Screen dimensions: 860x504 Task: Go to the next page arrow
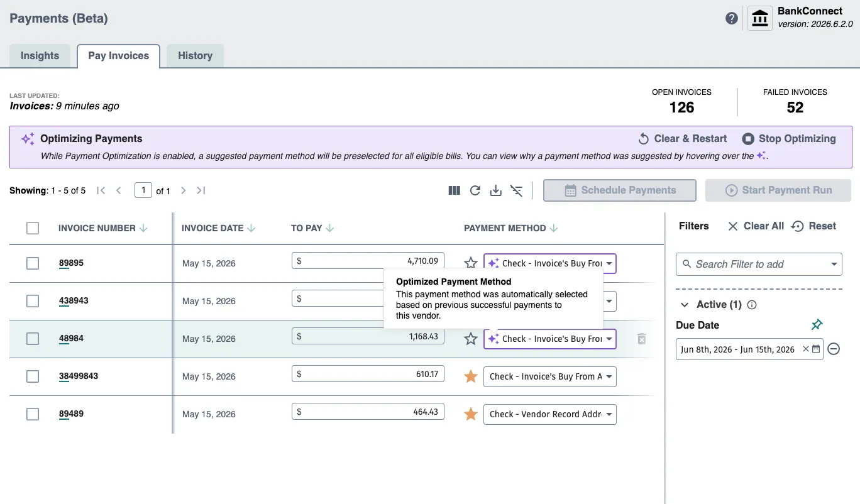184,190
